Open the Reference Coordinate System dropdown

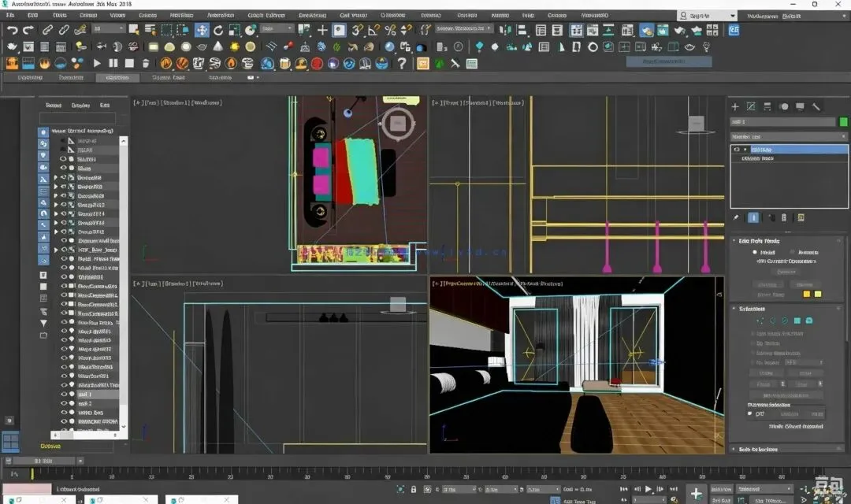[x=277, y=28]
